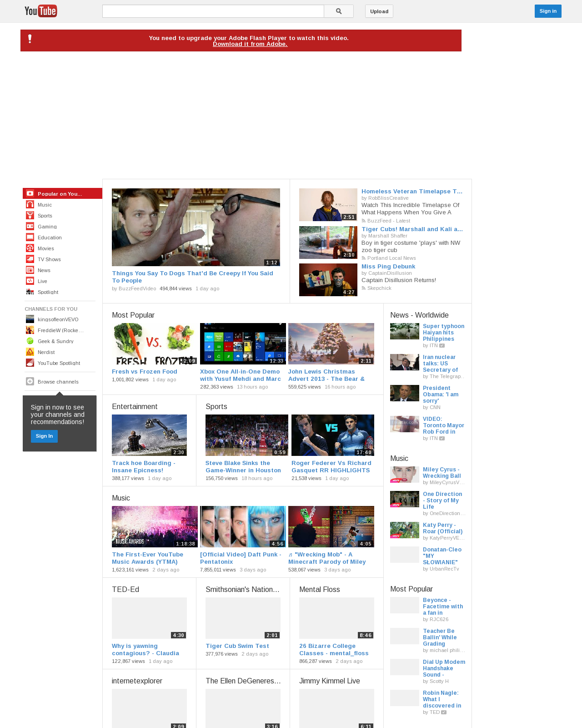Open the Education category link

click(50, 238)
